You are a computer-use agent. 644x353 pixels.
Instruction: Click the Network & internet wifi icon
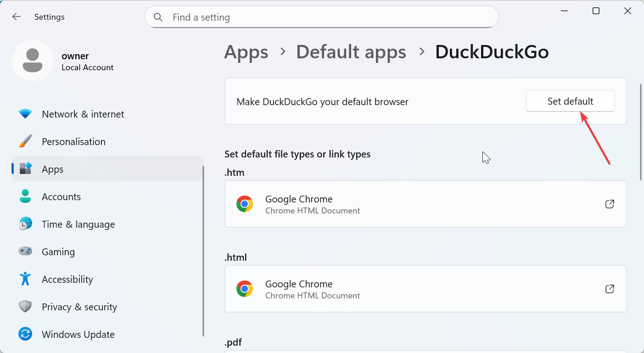(x=25, y=114)
